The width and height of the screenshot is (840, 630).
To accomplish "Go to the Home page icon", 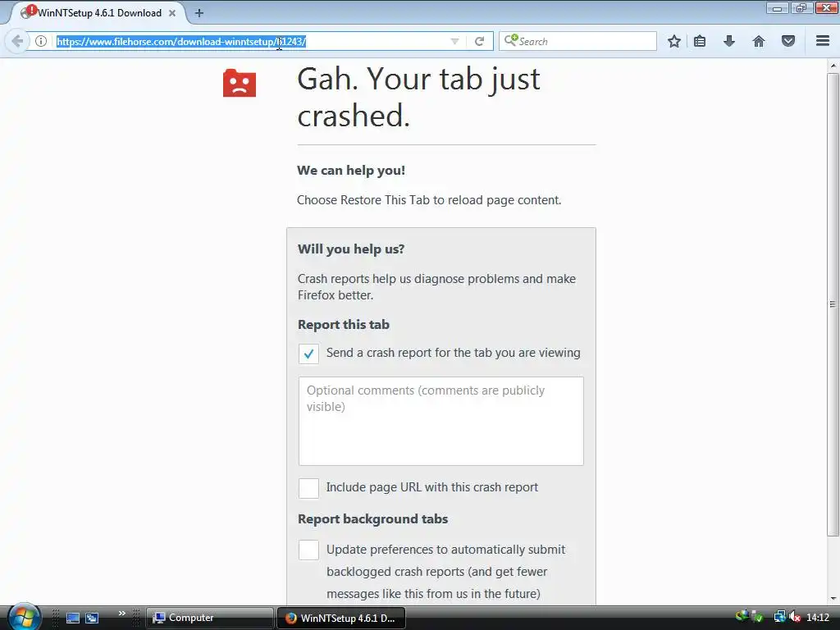I will (x=759, y=41).
